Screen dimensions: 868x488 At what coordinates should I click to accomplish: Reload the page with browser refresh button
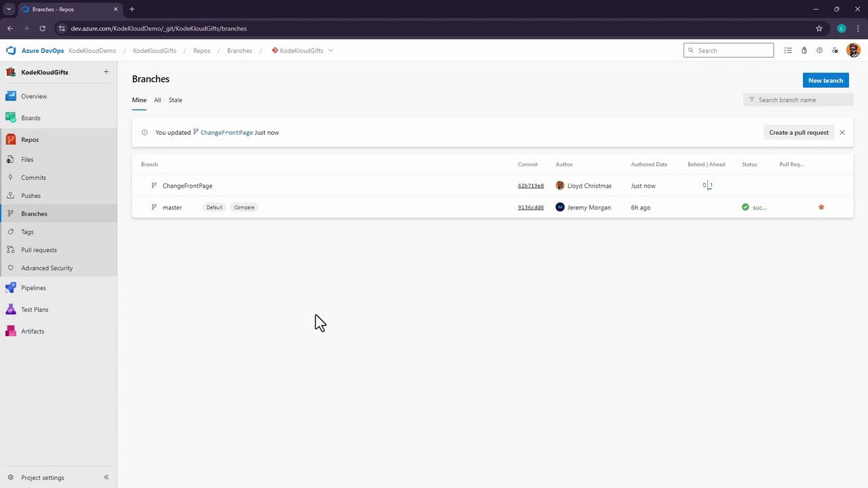pos(42,28)
